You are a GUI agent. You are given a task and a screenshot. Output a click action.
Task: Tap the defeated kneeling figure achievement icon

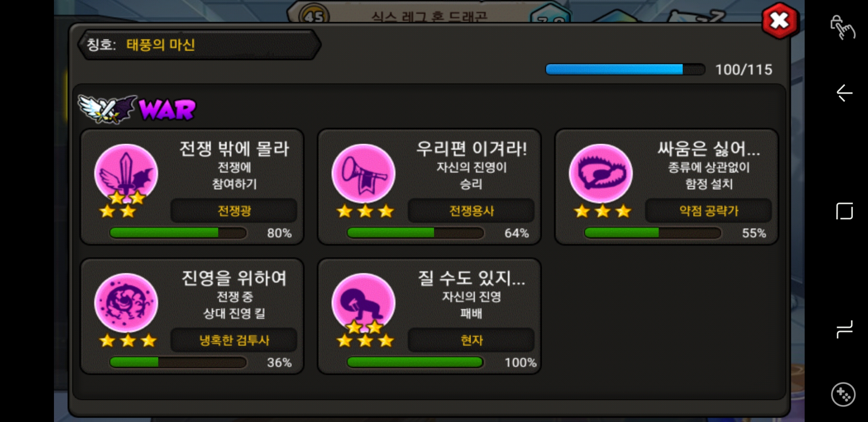click(x=364, y=302)
